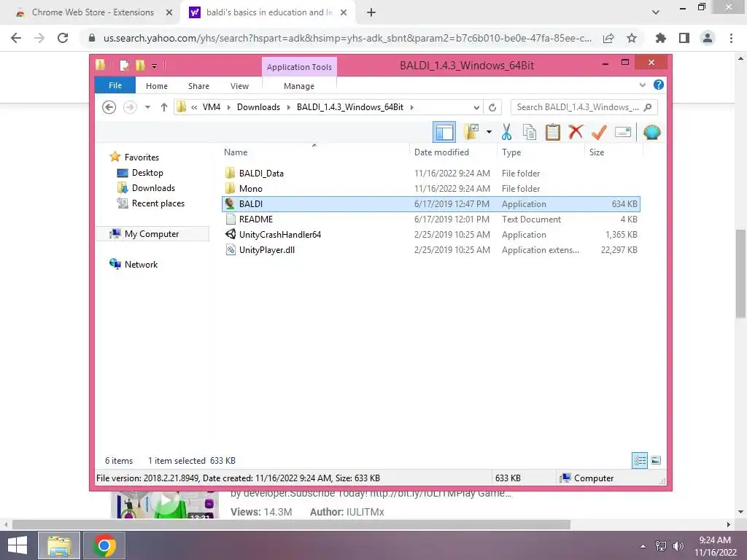Open the Chrome extensions puzzle icon
The width and height of the screenshot is (747, 560).
click(x=661, y=38)
